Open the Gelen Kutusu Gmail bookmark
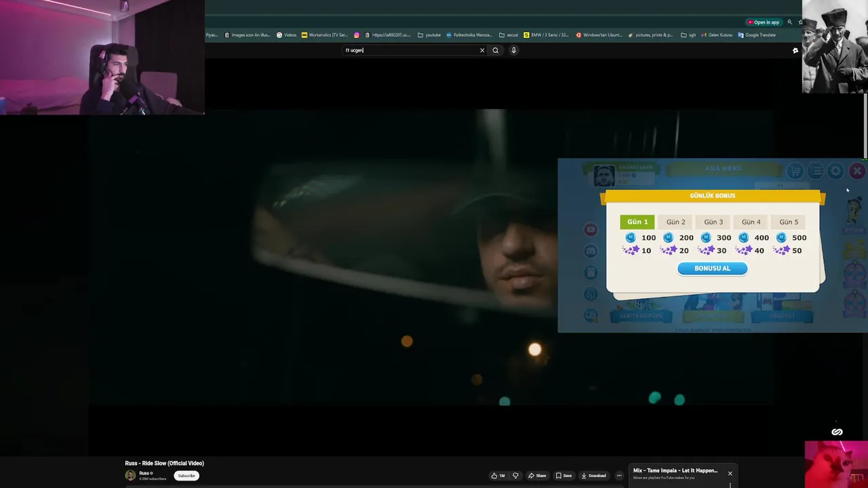 coord(717,35)
